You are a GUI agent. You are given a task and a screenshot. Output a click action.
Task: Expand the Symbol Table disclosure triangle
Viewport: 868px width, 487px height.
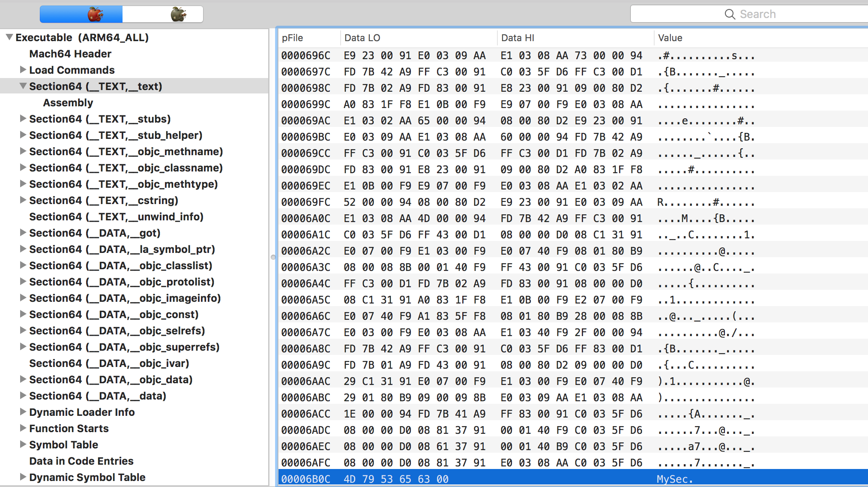pos(23,445)
